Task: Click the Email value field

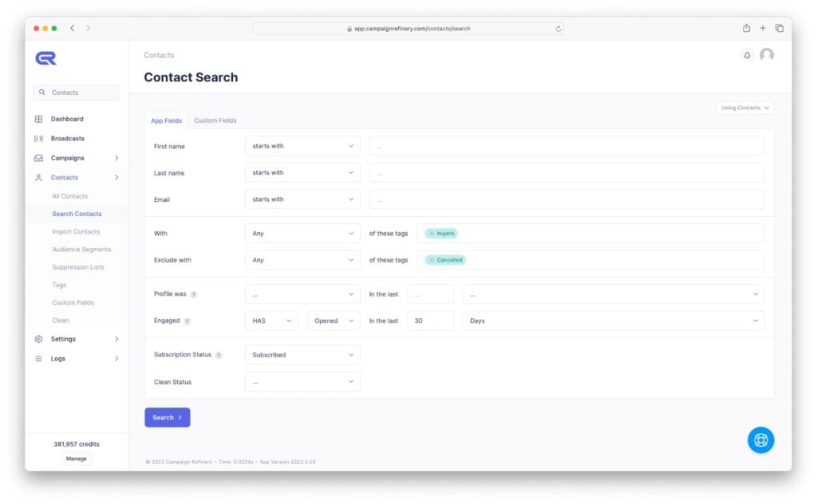Action: (567, 199)
